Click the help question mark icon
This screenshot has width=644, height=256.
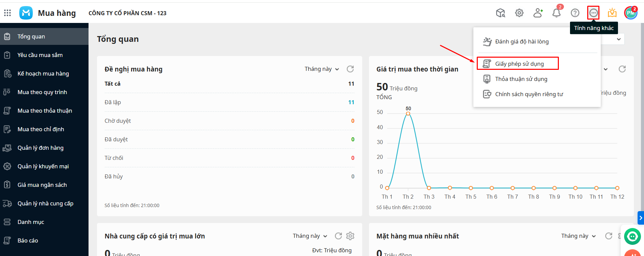[x=575, y=13]
